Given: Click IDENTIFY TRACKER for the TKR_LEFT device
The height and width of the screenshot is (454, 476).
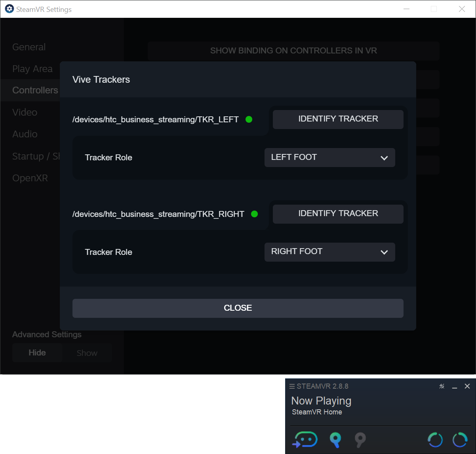Looking at the screenshot, I should click(338, 119).
